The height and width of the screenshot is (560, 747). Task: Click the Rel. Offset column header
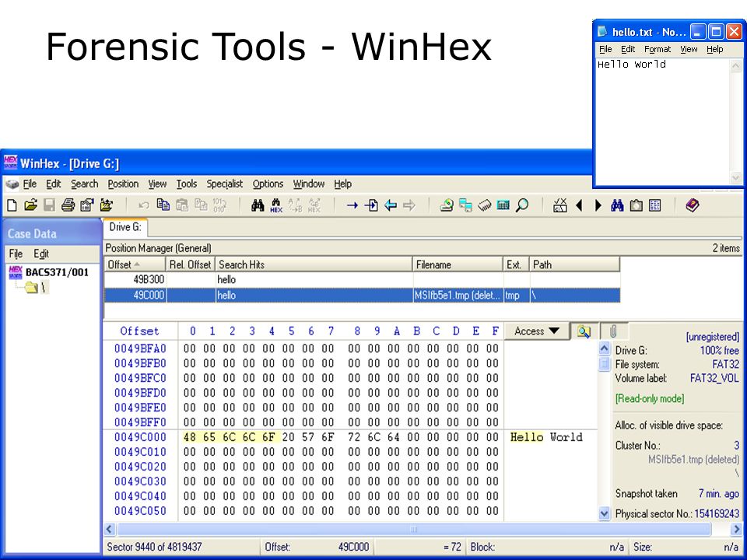(190, 264)
